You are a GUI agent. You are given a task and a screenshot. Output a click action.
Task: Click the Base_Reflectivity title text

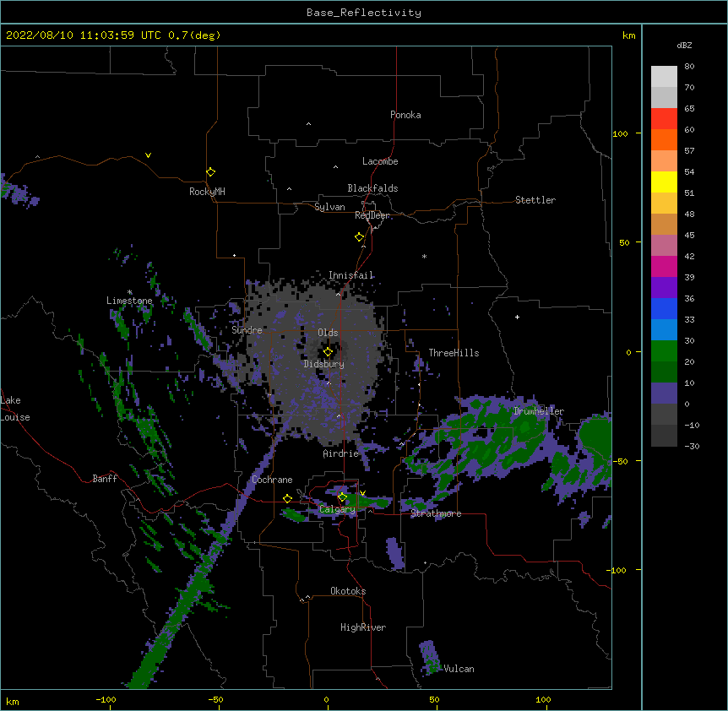point(364,13)
